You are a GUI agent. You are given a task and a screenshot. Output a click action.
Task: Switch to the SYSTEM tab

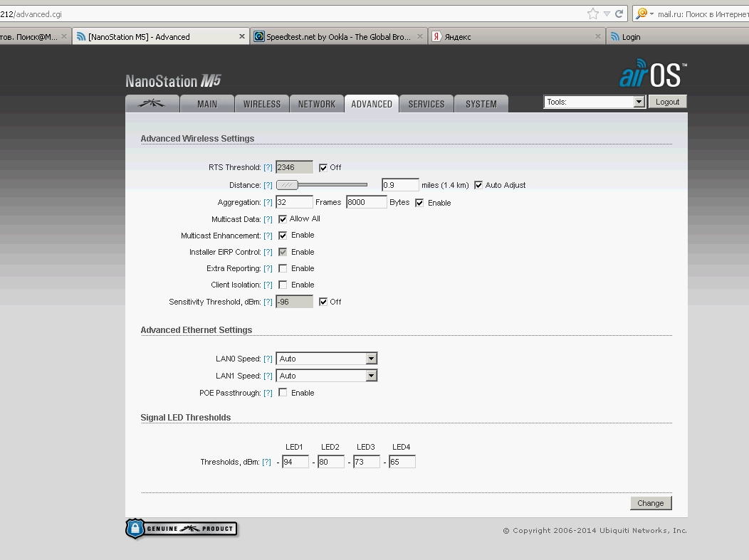pyautogui.click(x=481, y=104)
